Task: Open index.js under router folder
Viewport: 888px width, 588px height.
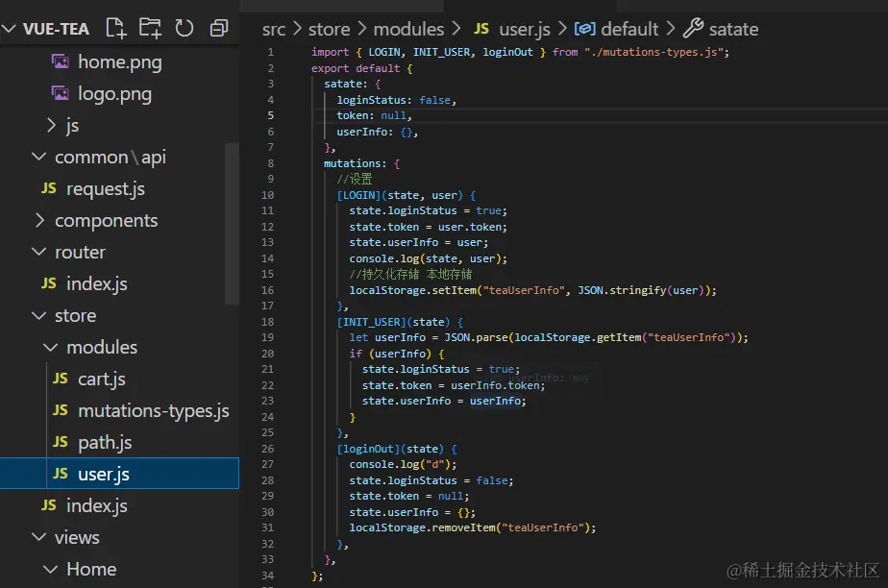Action: coord(97,283)
